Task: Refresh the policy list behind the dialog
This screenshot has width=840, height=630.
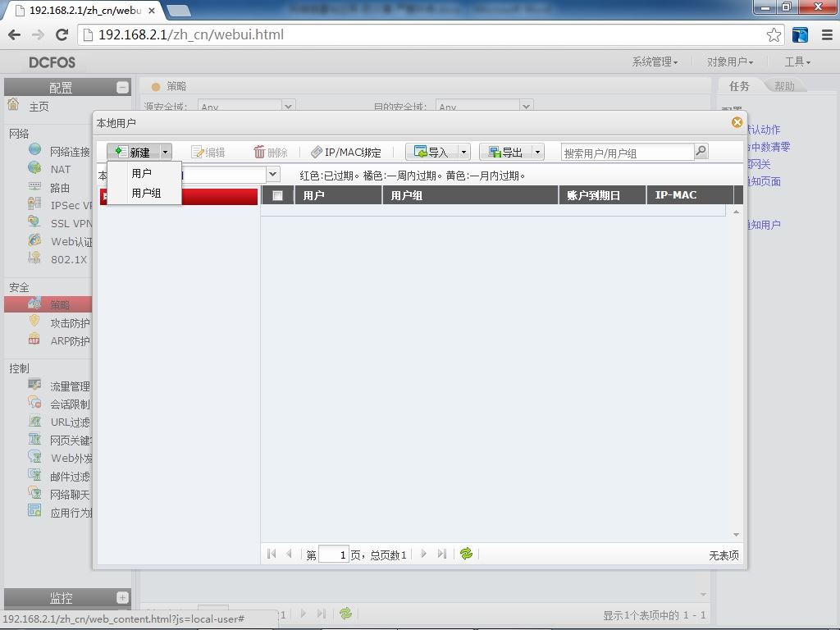Action: [x=345, y=614]
